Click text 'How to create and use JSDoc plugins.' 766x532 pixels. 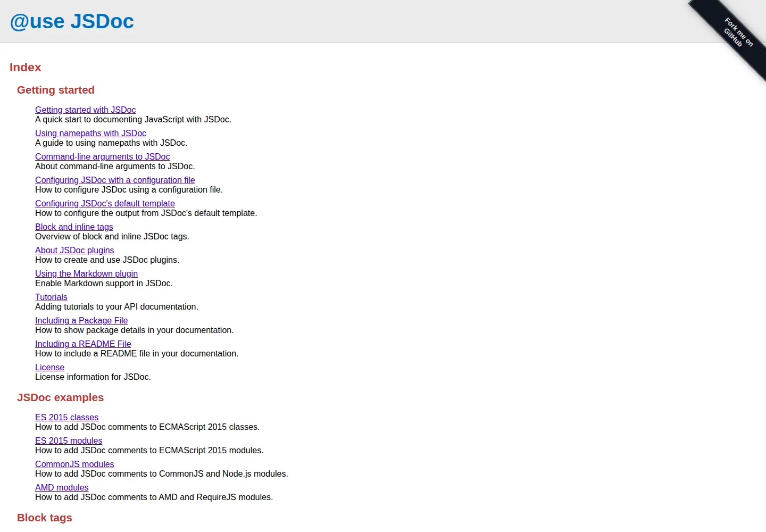pyautogui.click(x=107, y=260)
